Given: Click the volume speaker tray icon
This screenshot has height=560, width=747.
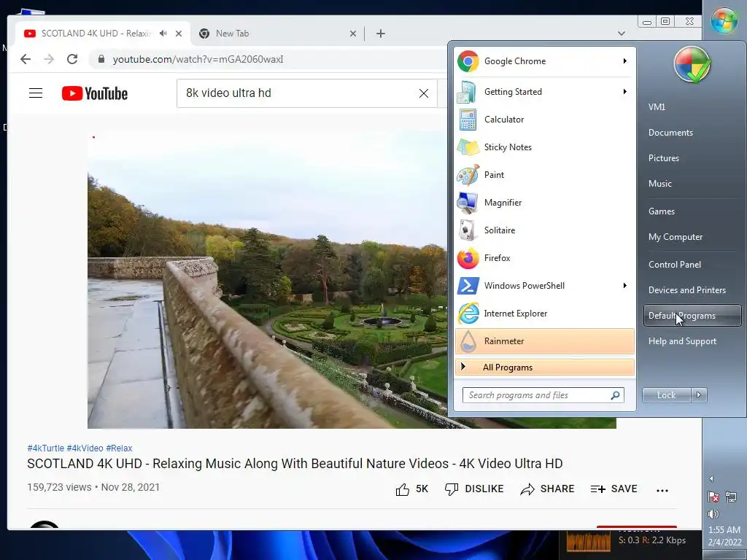Looking at the screenshot, I should tap(713, 514).
